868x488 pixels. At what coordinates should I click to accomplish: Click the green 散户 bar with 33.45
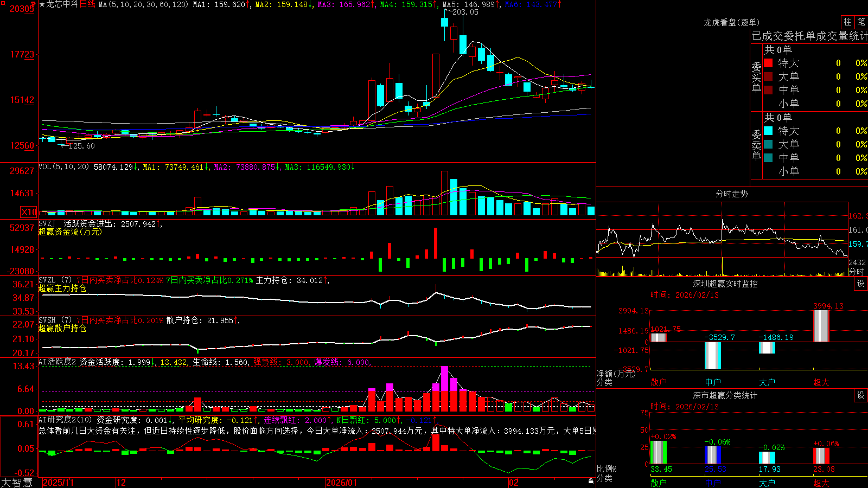coord(659,452)
